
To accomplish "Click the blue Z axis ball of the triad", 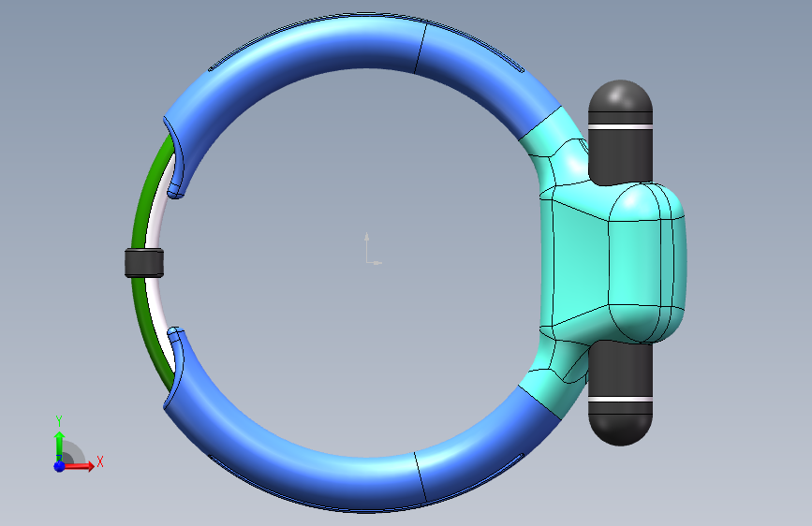I will pyautogui.click(x=59, y=466).
